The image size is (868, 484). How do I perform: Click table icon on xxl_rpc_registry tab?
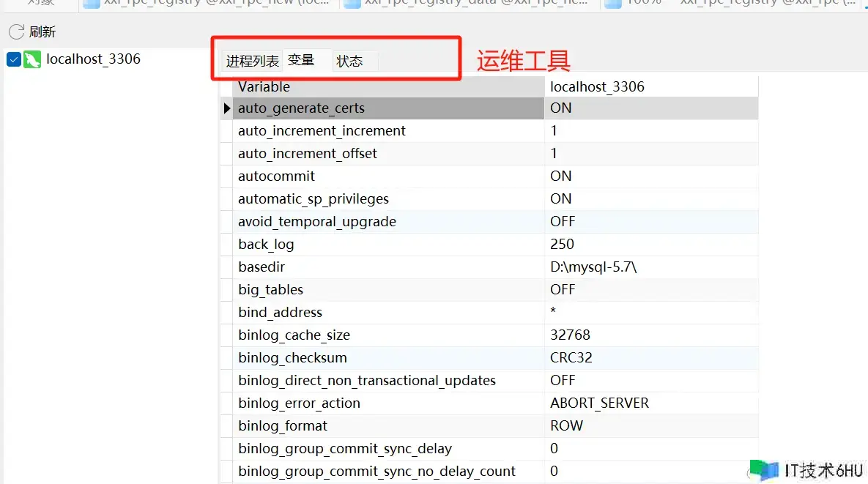point(92,4)
